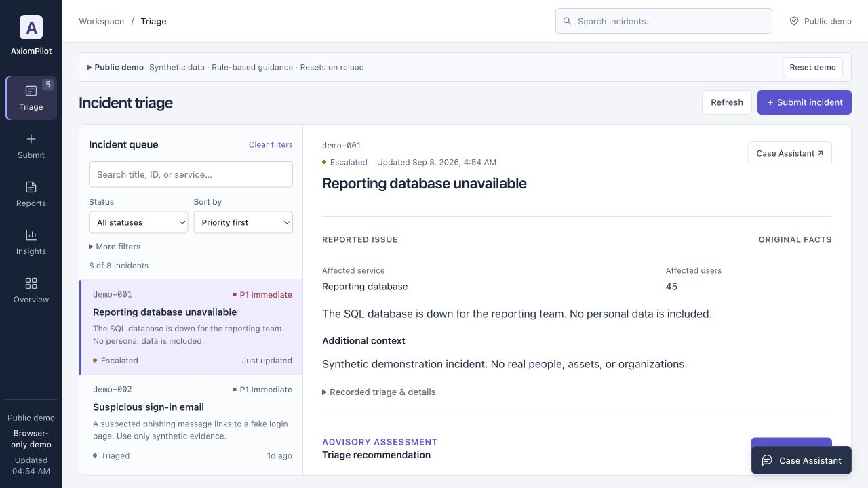
Task: Open the Insights chart icon
Action: pyautogui.click(x=31, y=235)
